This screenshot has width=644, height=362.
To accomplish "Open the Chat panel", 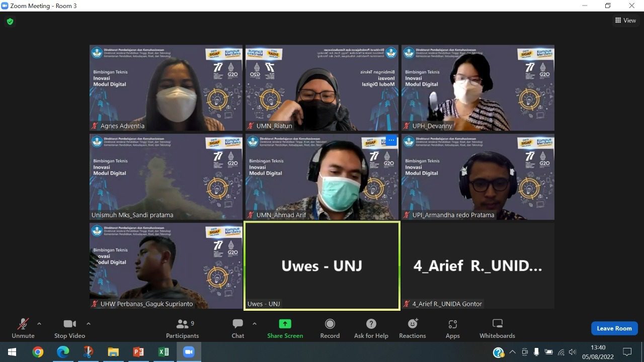I will (x=237, y=328).
